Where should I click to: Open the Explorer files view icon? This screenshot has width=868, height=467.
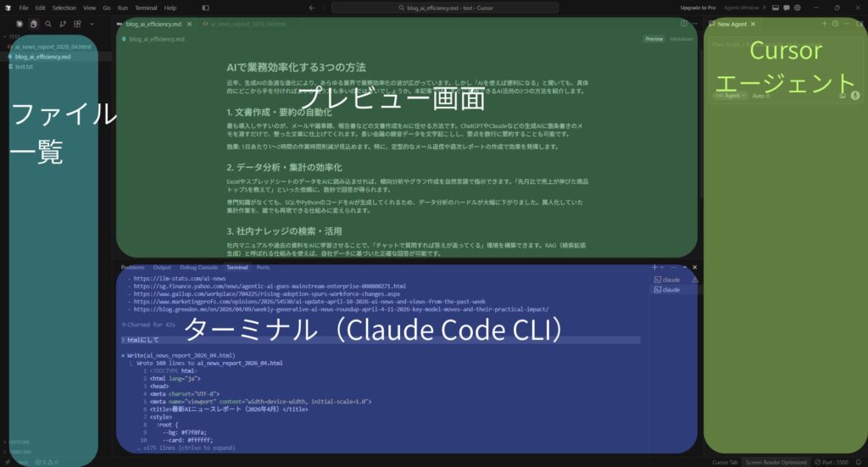pyautogui.click(x=34, y=24)
